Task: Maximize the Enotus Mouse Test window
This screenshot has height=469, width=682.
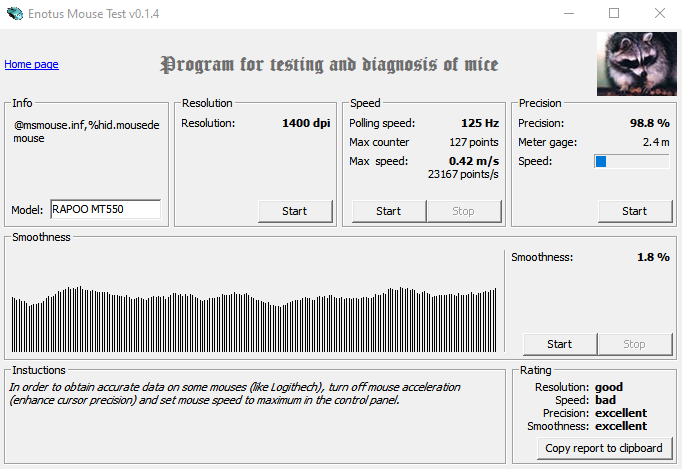Action: (614, 13)
